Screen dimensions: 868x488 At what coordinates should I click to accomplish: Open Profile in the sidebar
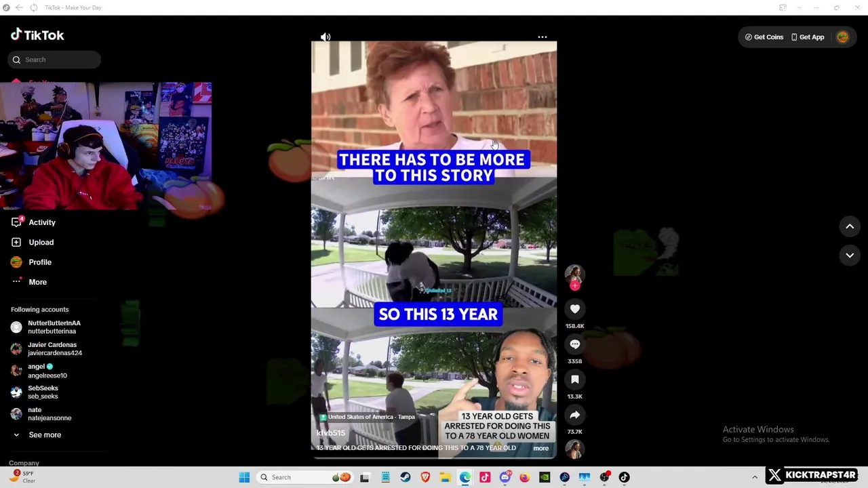point(31,262)
